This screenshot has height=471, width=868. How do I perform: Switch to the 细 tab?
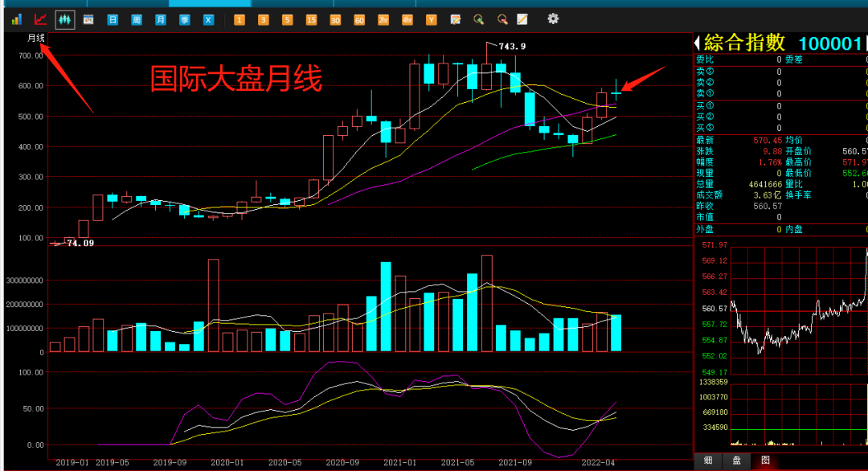(x=708, y=460)
